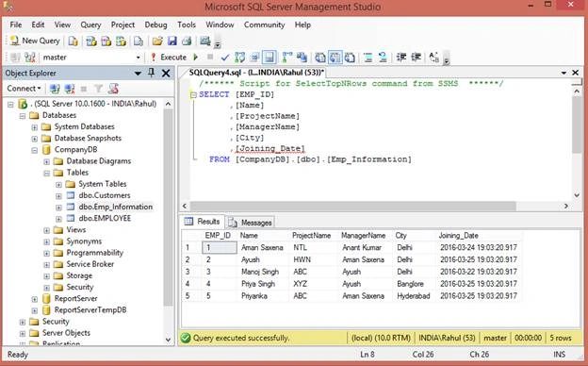The height and width of the screenshot is (366, 588).
Task: Click the Uncomment selected lines icon
Action: click(x=383, y=58)
